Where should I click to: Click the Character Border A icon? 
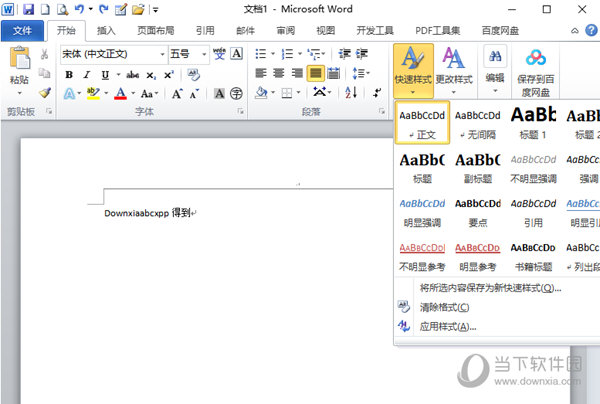tap(237, 54)
